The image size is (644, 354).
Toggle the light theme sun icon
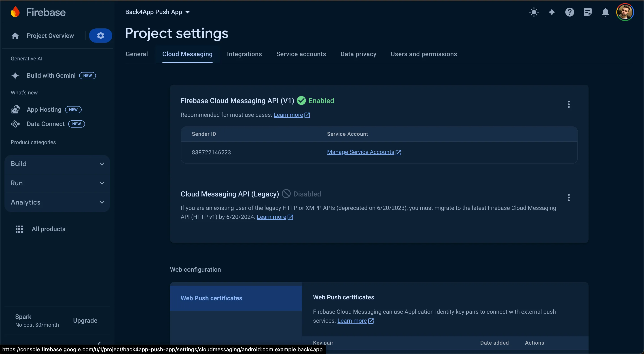coord(534,12)
